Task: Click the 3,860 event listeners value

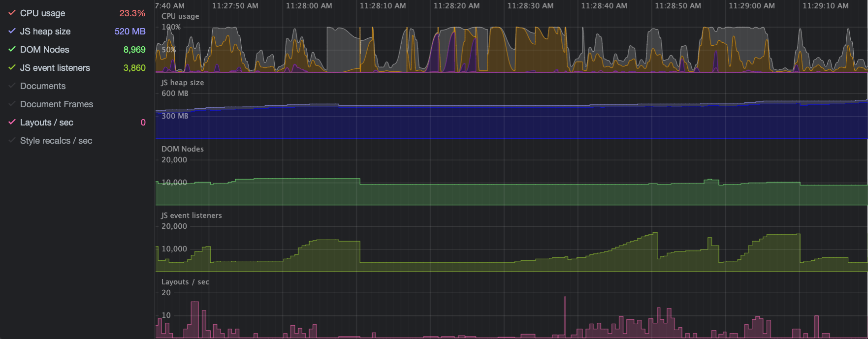Action: click(134, 68)
